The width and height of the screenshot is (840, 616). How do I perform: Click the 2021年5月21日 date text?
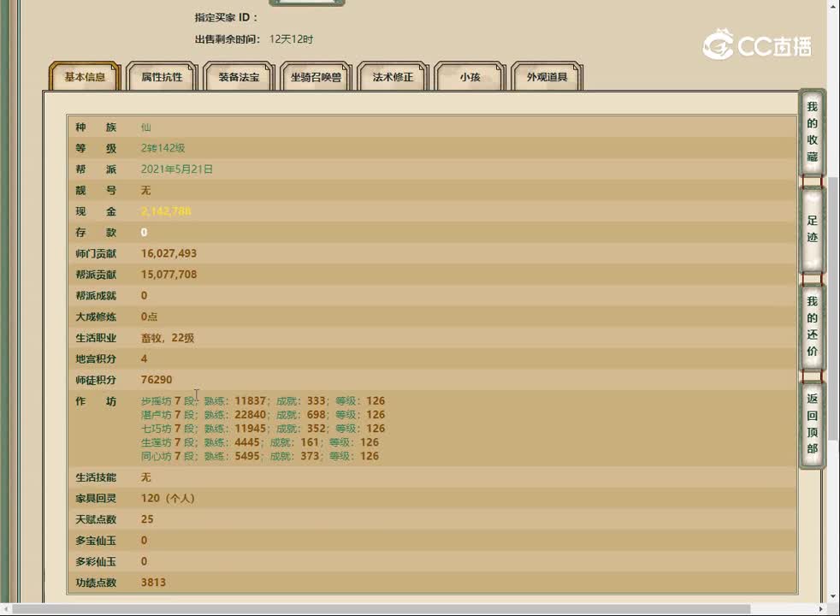pos(177,169)
